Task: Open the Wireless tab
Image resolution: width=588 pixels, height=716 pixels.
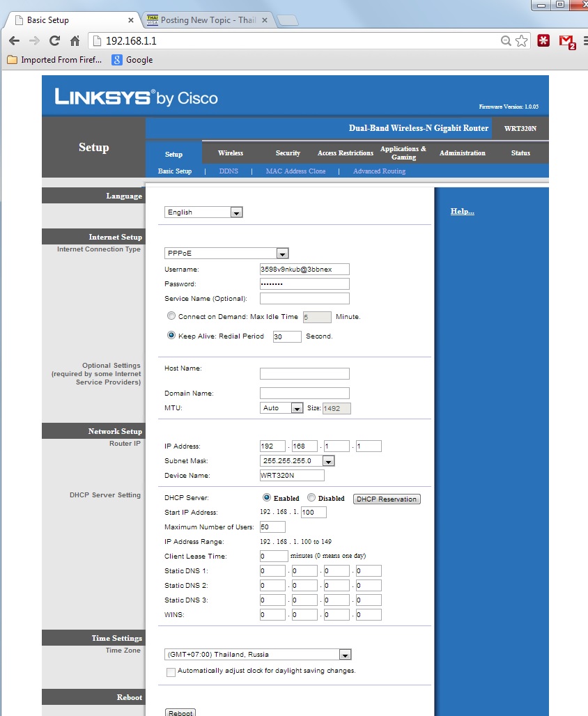Action: click(231, 153)
